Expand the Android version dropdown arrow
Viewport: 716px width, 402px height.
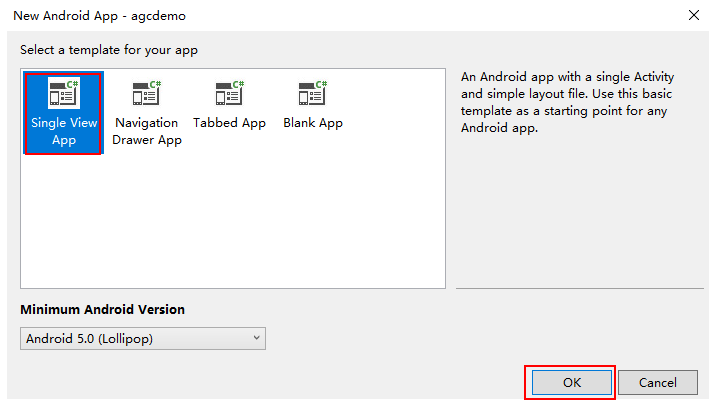coord(256,338)
